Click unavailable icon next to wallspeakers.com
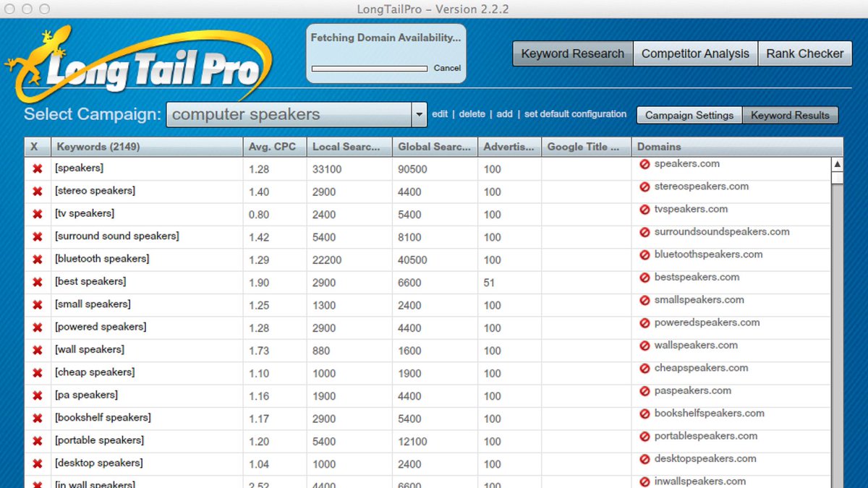Screen dimensions: 868x488 pos(644,346)
